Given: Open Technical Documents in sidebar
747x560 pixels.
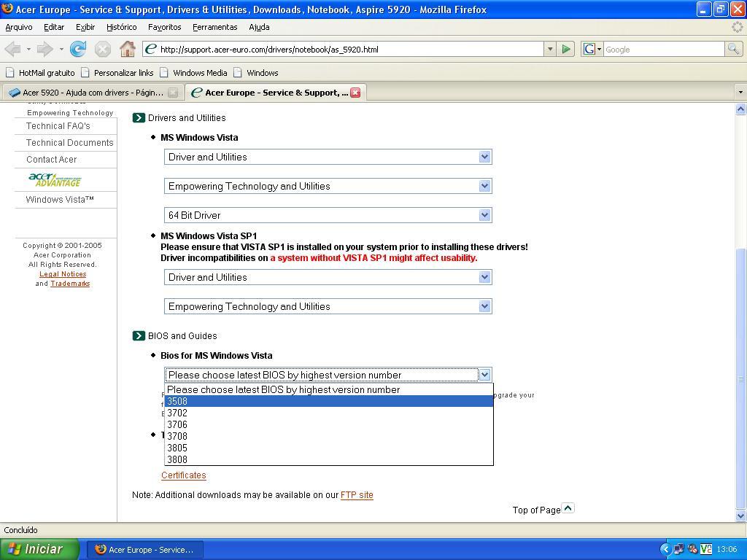Looking at the screenshot, I should pyautogui.click(x=69, y=142).
